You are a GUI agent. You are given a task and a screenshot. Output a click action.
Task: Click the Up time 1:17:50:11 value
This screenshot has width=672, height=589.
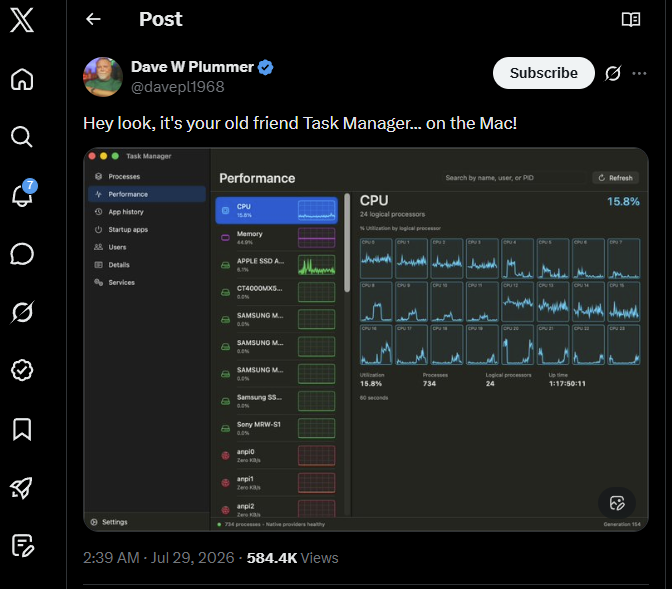[567, 384]
